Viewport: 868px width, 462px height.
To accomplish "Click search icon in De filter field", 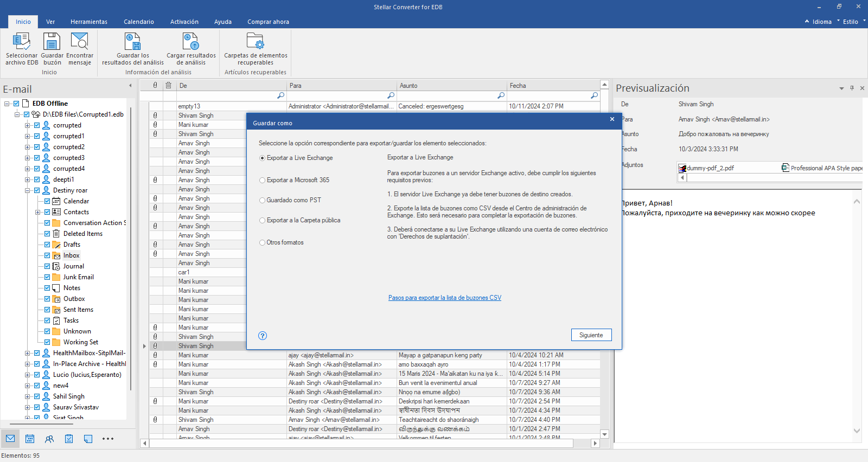I will point(280,95).
